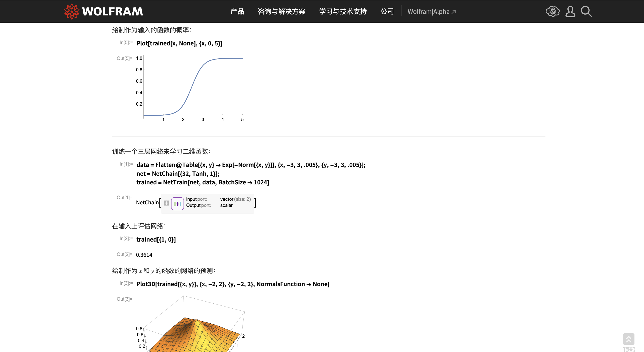Click the Wolfram spikey logo
This screenshot has height=352, width=644.
pyautogui.click(x=72, y=11)
